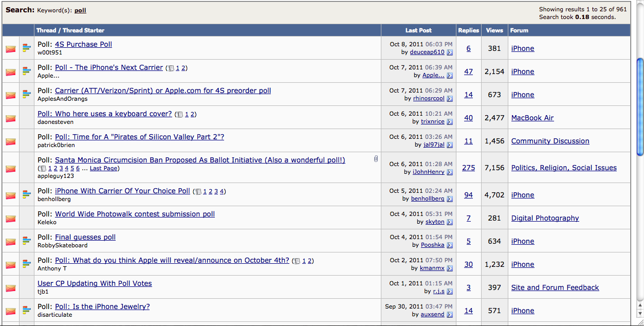Click go-to-last-post arrow next to trixnrice
Screen dimensions: 644x326
pos(450,122)
